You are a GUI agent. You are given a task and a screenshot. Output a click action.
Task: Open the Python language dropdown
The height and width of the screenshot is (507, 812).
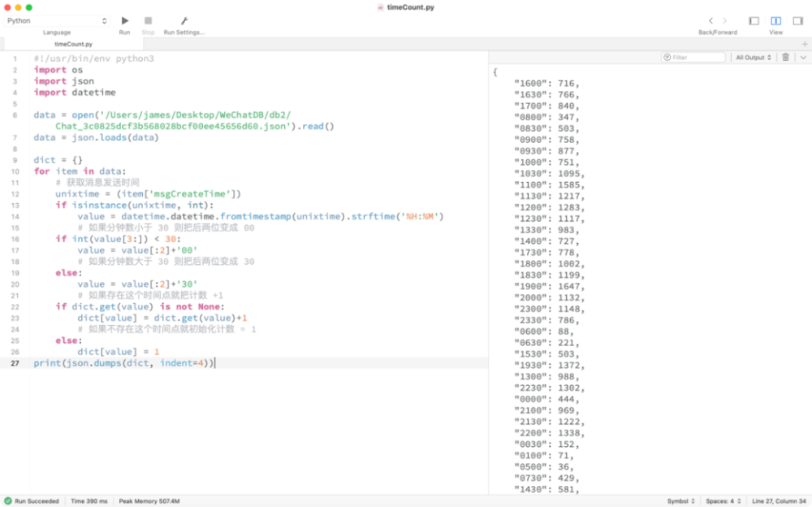57,21
